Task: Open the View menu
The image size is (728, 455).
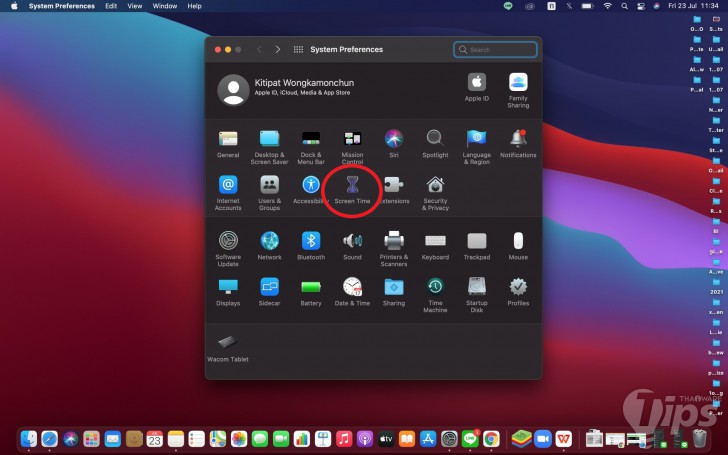Action: coord(135,6)
